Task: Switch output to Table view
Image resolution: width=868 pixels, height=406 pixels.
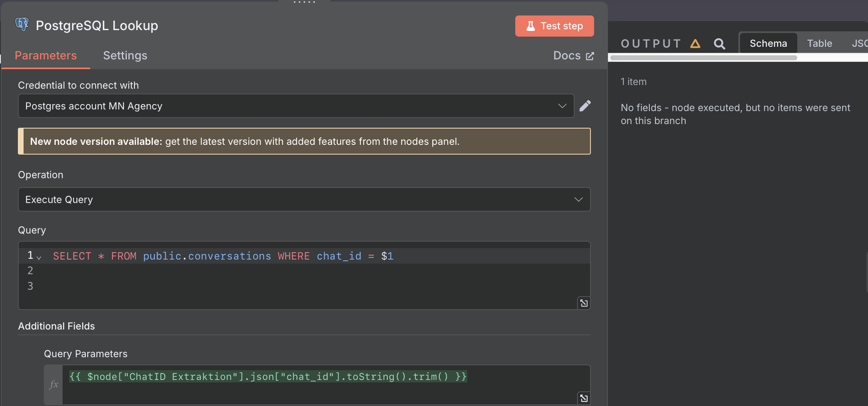Action: (819, 43)
